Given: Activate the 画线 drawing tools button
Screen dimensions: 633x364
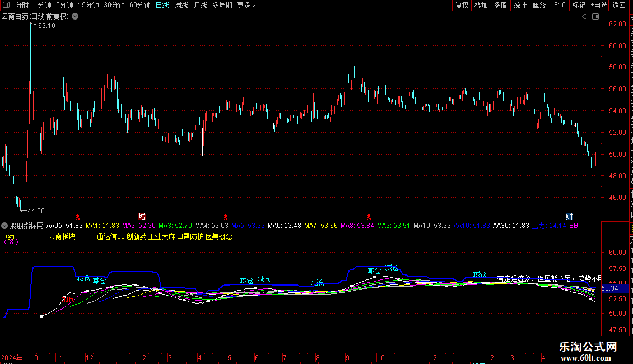Looking at the screenshot, I should click(540, 5).
